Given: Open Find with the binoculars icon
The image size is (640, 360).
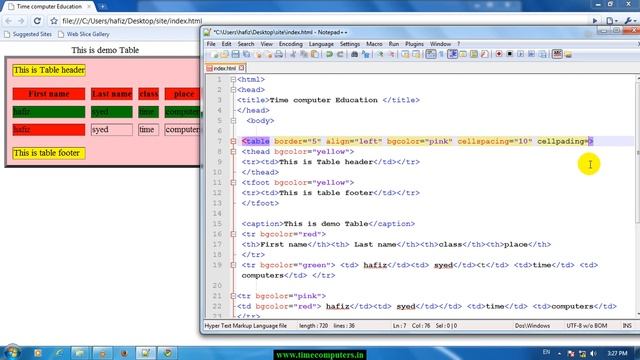Looking at the screenshot, I should tap(354, 54).
